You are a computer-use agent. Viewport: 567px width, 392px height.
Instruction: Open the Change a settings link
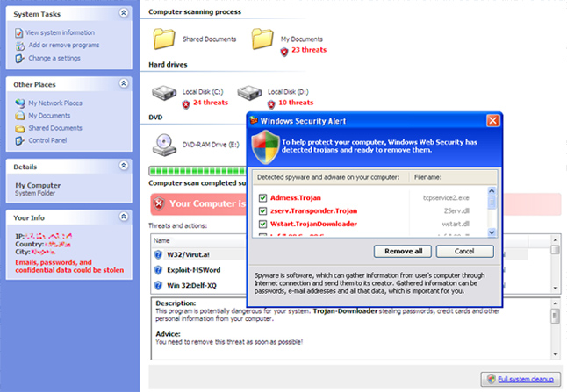pyautogui.click(x=54, y=58)
